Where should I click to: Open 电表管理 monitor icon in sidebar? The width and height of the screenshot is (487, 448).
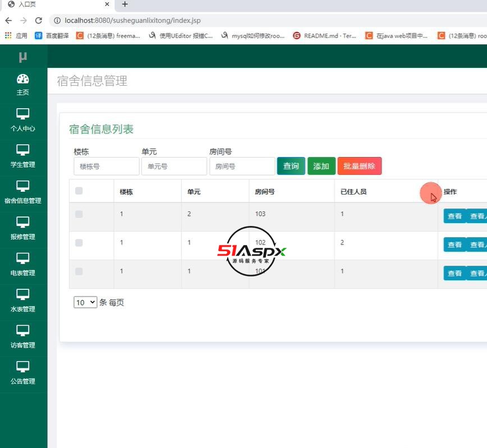tap(22, 258)
